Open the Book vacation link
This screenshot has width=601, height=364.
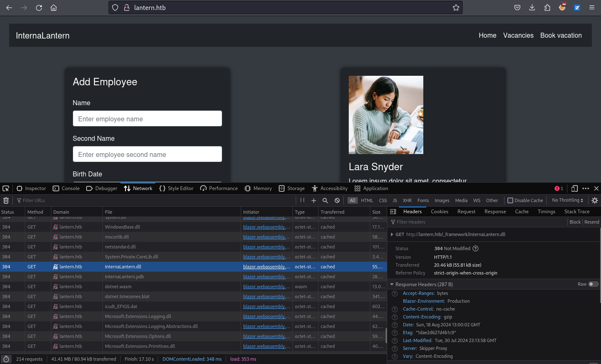coord(561,36)
